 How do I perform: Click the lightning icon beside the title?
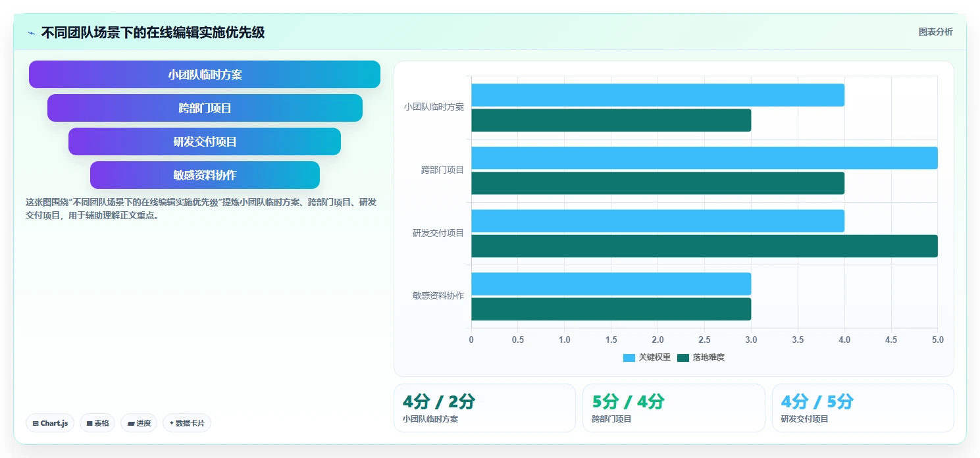[x=31, y=33]
